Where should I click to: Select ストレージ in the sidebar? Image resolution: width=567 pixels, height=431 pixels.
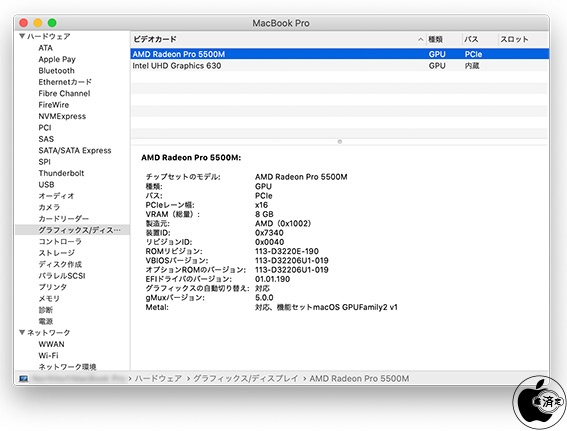56,253
